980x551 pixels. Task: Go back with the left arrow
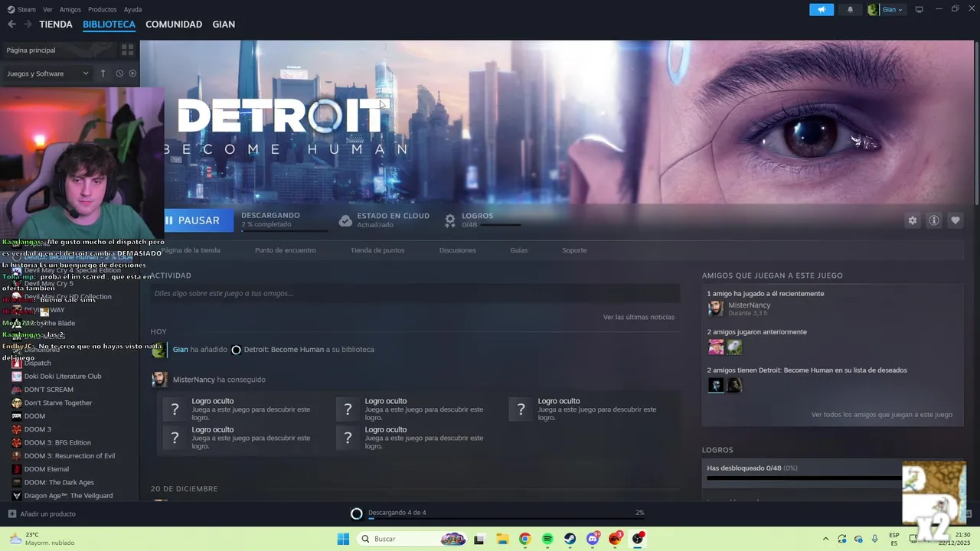coord(11,24)
